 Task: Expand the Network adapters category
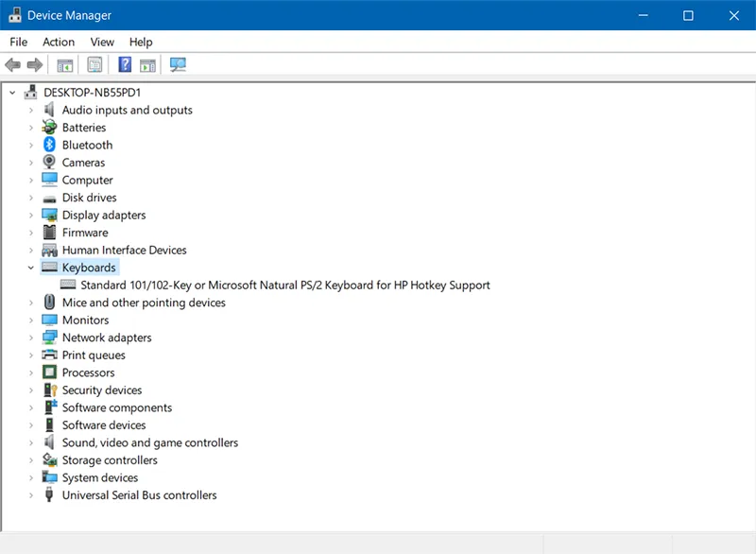[31, 338]
